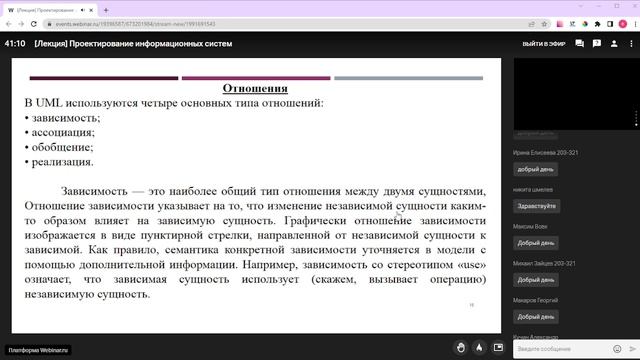Open the participants list icon
This screenshot has width=640, height=360.
(x=614, y=43)
